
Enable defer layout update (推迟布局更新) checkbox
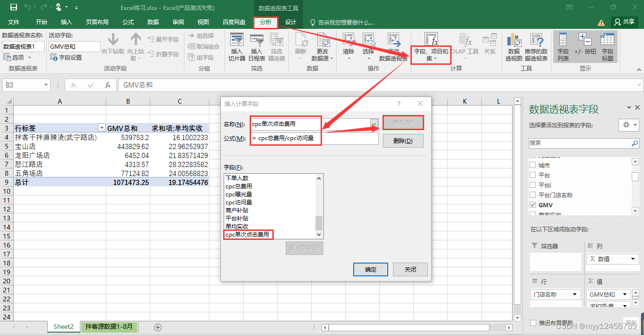coord(533,323)
